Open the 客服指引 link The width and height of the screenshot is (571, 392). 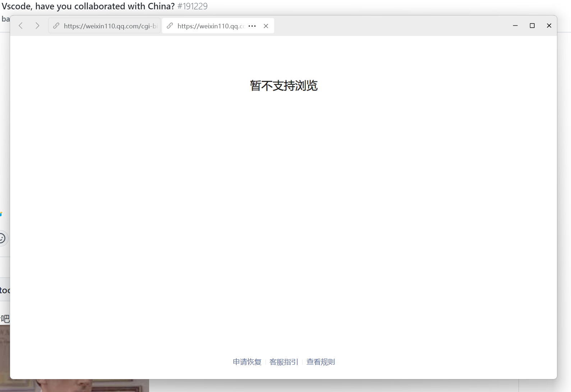click(284, 362)
